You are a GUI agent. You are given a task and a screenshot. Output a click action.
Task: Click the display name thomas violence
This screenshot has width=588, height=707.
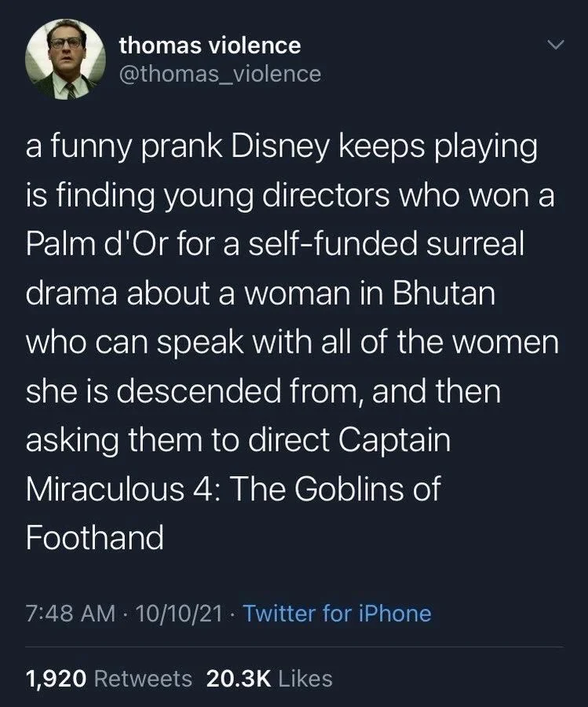coord(209,45)
